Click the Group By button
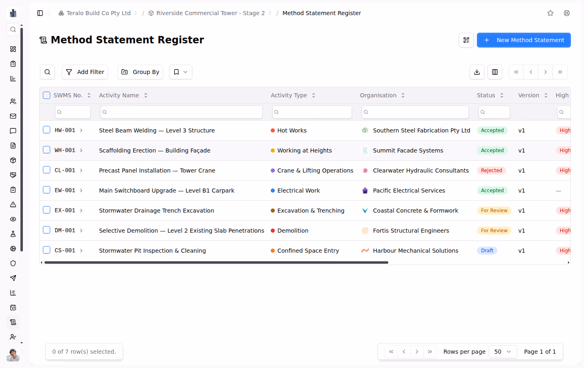 pos(140,72)
